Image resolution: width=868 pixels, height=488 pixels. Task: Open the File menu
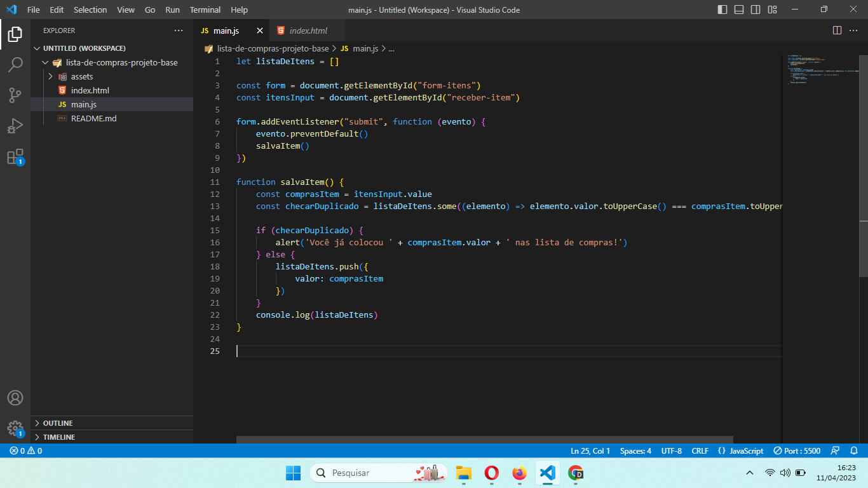pos(34,10)
